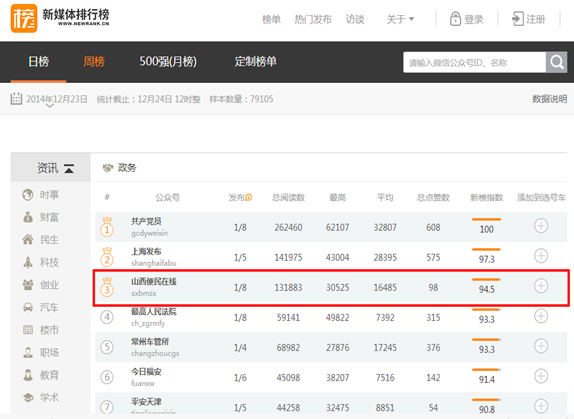Open the 定制榜单 tab
This screenshot has width=574, height=419.
256,61
